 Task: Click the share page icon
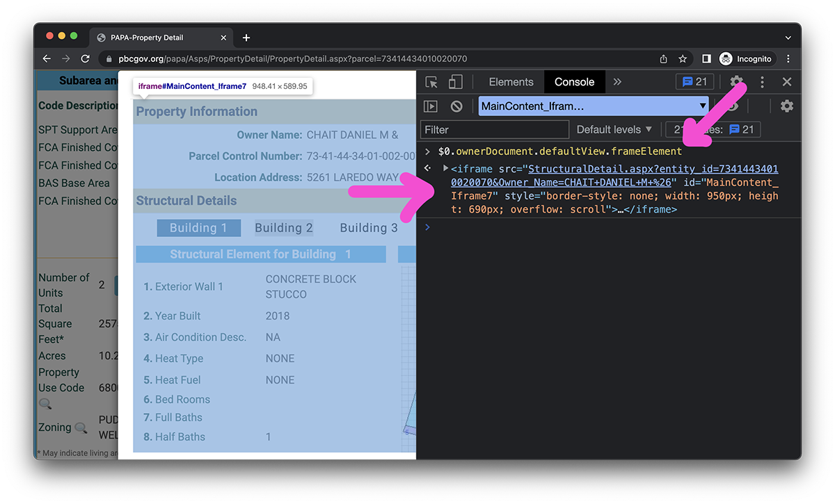663,59
